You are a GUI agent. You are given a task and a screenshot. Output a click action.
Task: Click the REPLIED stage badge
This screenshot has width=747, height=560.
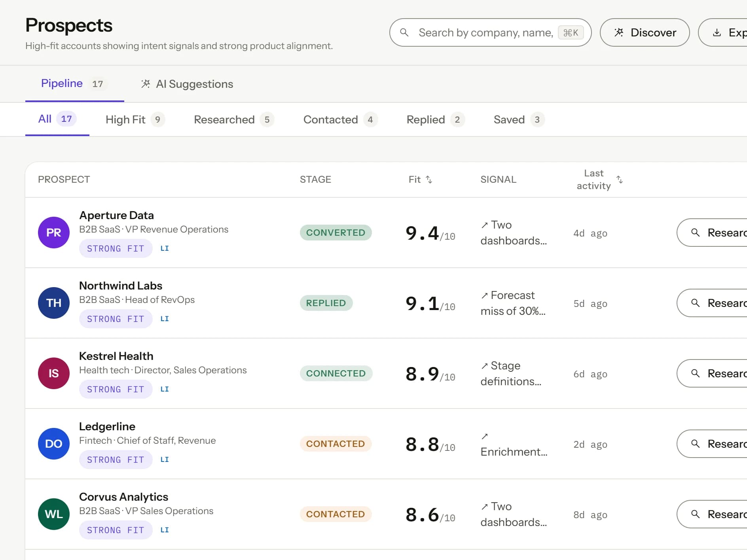click(x=326, y=303)
